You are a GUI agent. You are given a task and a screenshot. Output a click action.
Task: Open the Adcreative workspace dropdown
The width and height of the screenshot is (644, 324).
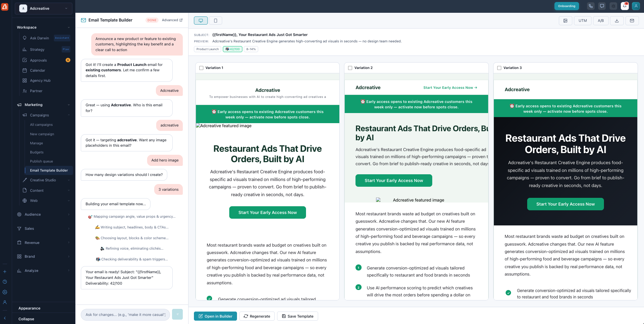click(x=44, y=8)
